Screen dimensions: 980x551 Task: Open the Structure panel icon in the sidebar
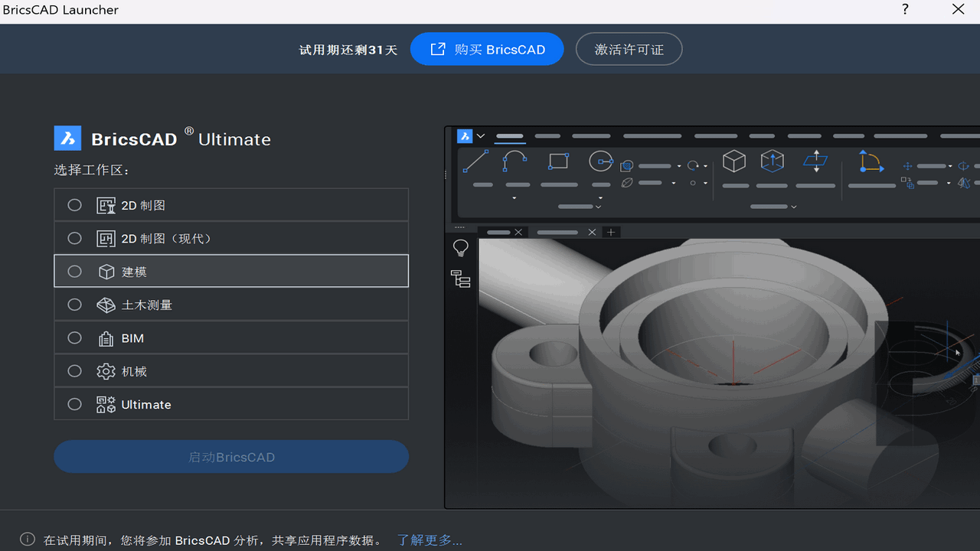coord(460,279)
